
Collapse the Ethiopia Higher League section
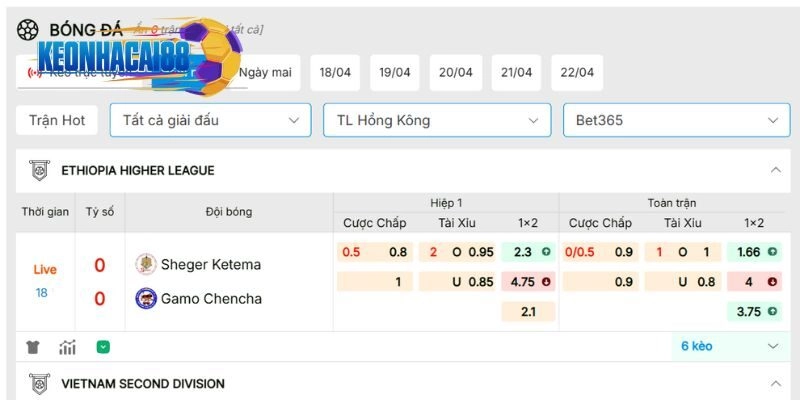click(775, 170)
